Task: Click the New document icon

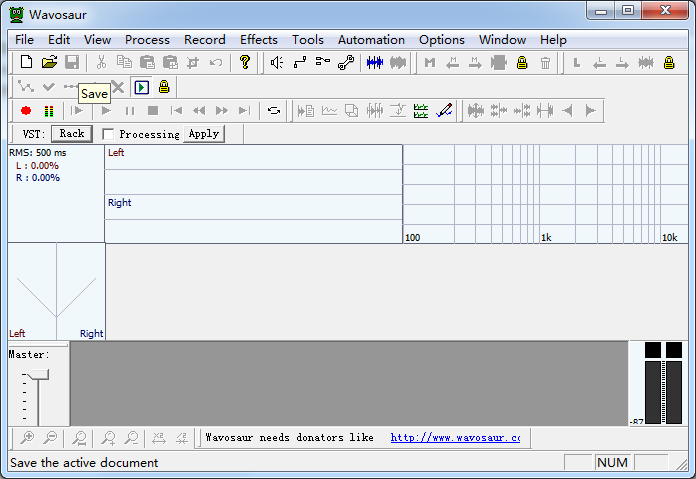Action: pos(27,63)
